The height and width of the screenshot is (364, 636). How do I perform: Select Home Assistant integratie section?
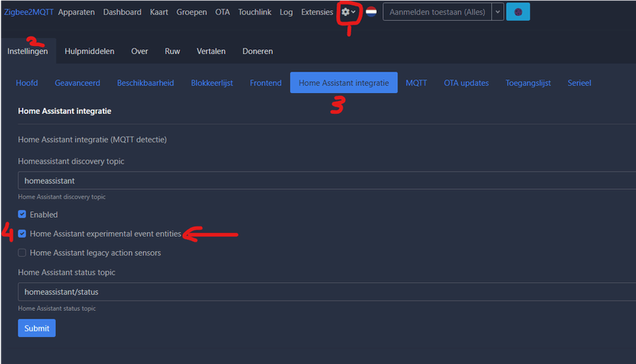(343, 83)
